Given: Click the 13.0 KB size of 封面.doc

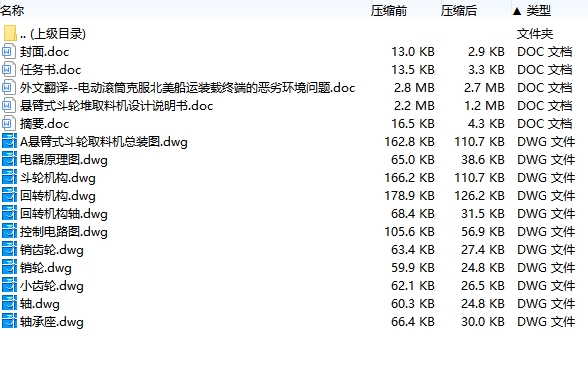Looking at the screenshot, I should coord(413,52).
